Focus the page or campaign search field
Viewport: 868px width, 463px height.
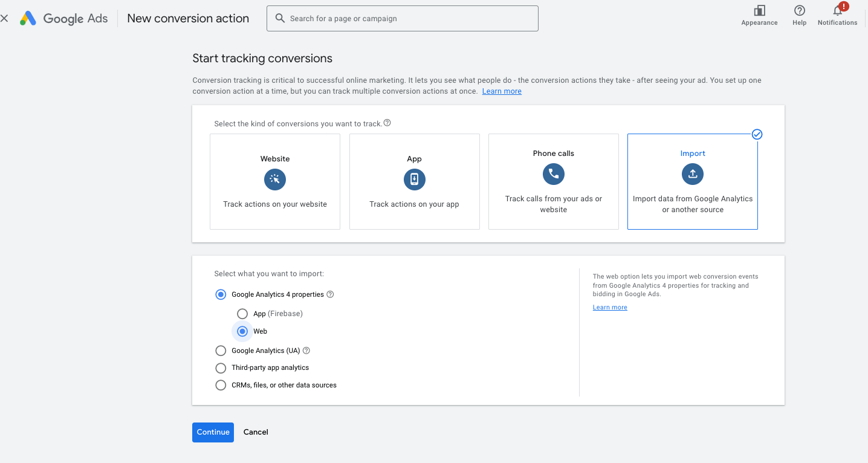[x=403, y=19]
